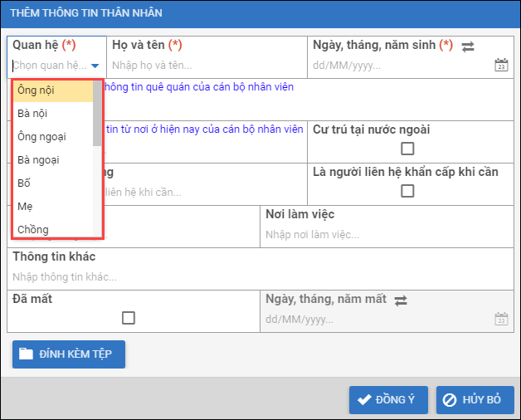Select Bà ngoại from the list
Image resolution: width=521 pixels, height=420 pixels.
tap(52, 159)
